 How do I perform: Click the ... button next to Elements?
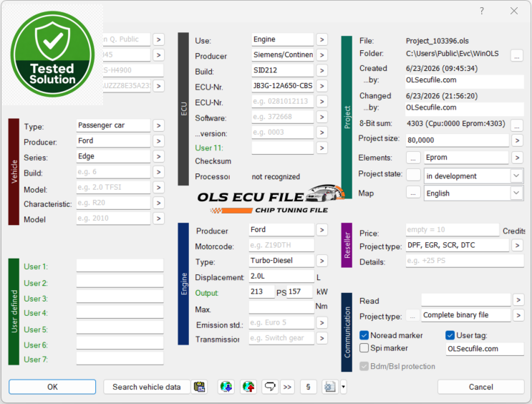coord(413,158)
